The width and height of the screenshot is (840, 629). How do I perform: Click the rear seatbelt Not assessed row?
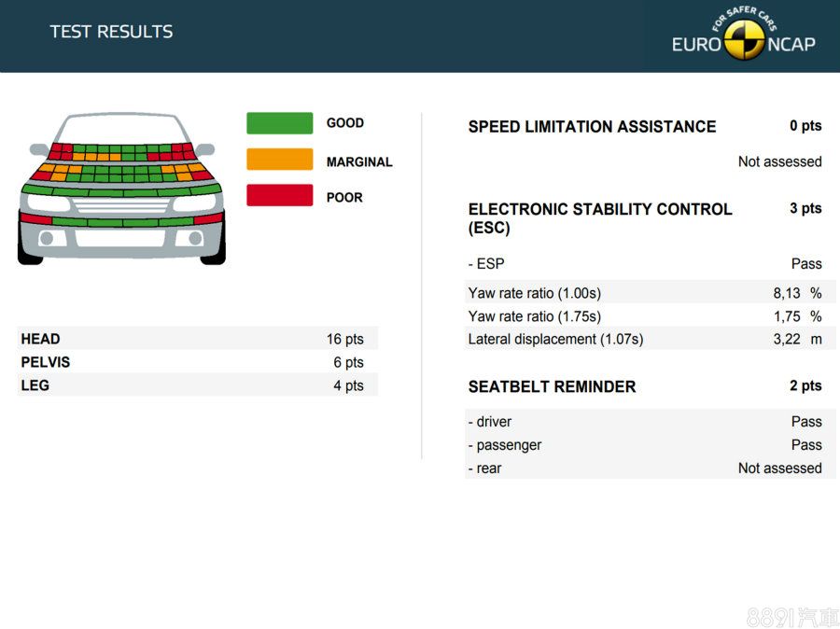click(644, 468)
